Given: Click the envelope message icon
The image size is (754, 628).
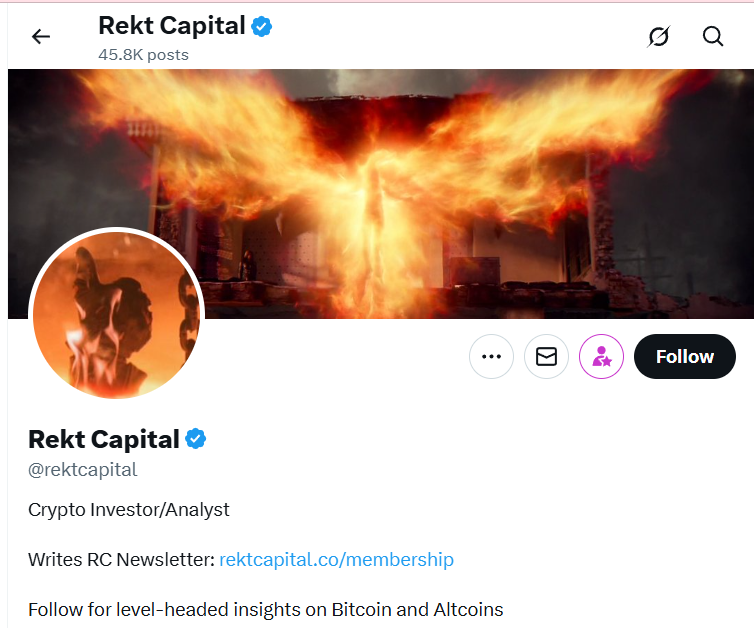Looking at the screenshot, I should point(546,357).
